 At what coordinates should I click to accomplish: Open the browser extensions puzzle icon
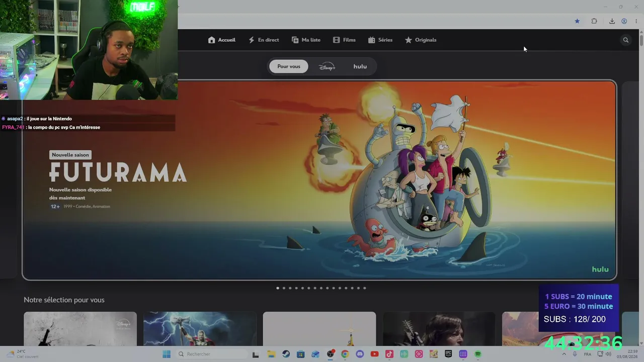(x=594, y=21)
